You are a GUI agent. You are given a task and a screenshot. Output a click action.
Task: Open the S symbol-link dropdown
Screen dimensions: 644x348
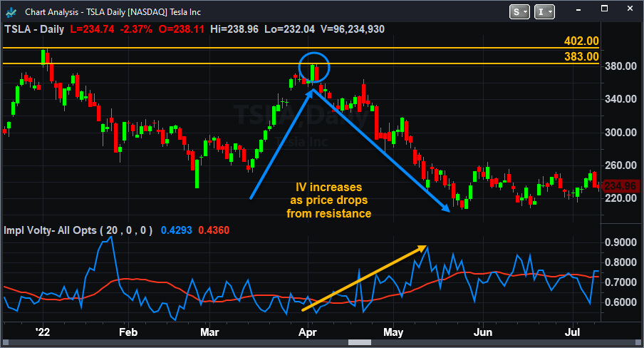click(x=519, y=12)
